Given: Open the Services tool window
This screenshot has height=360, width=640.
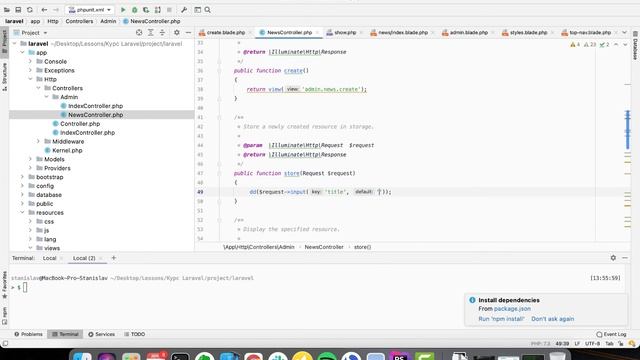Looking at the screenshot, I should tap(102, 334).
